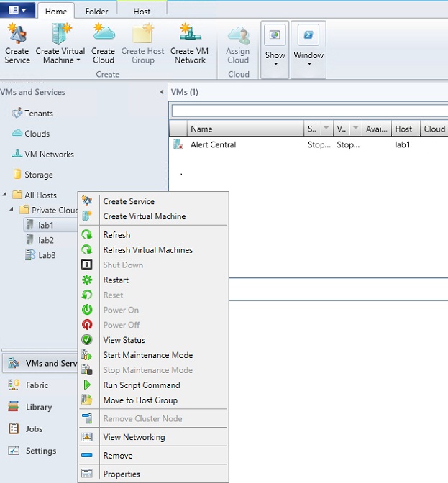Sort by the Avai... column header

point(377,129)
